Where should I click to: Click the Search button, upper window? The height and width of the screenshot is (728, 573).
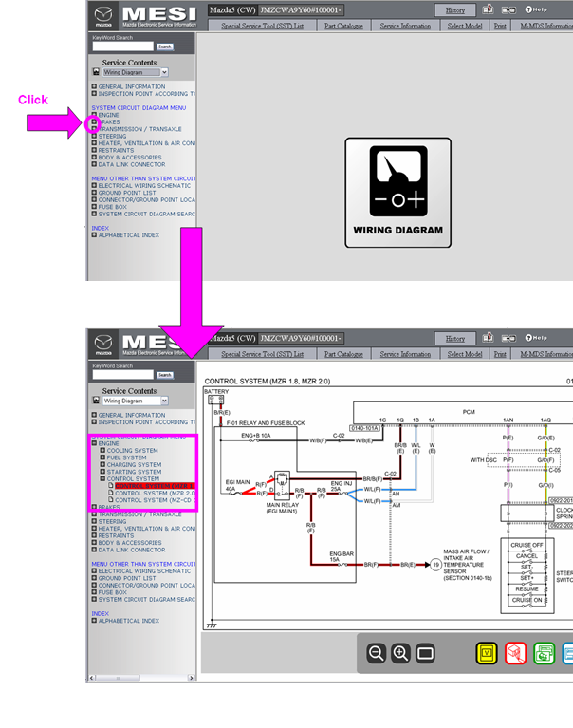pos(165,47)
